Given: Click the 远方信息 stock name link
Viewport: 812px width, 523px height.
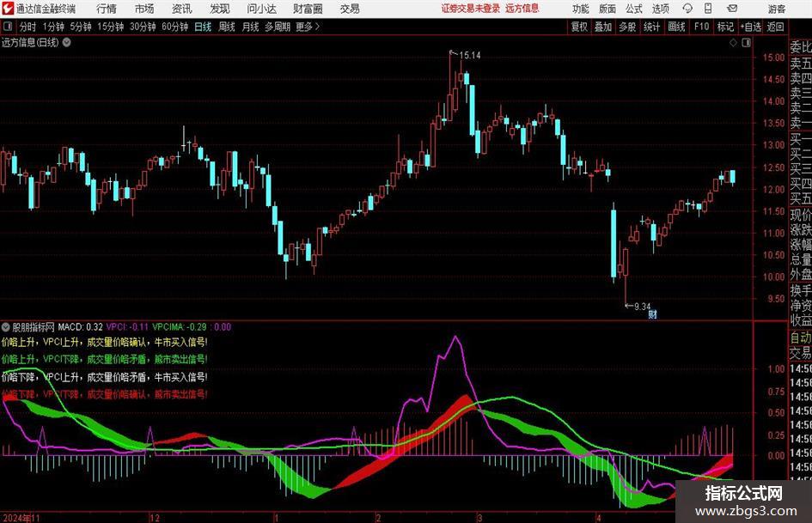Looking at the screenshot, I should pyautogui.click(x=522, y=9).
